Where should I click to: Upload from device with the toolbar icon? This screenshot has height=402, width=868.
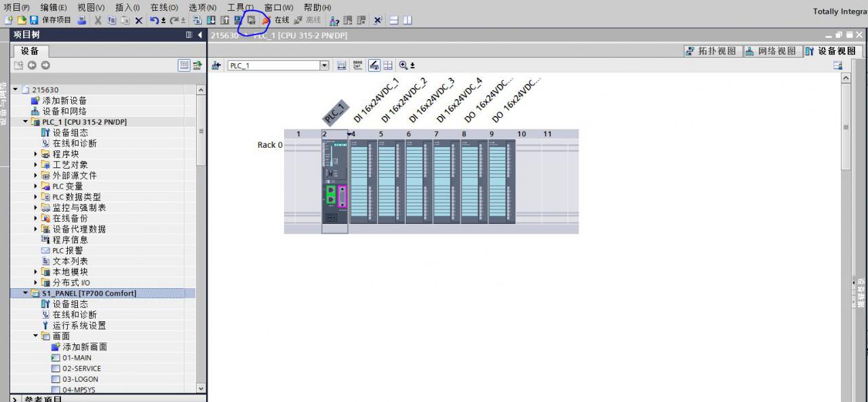coord(224,20)
